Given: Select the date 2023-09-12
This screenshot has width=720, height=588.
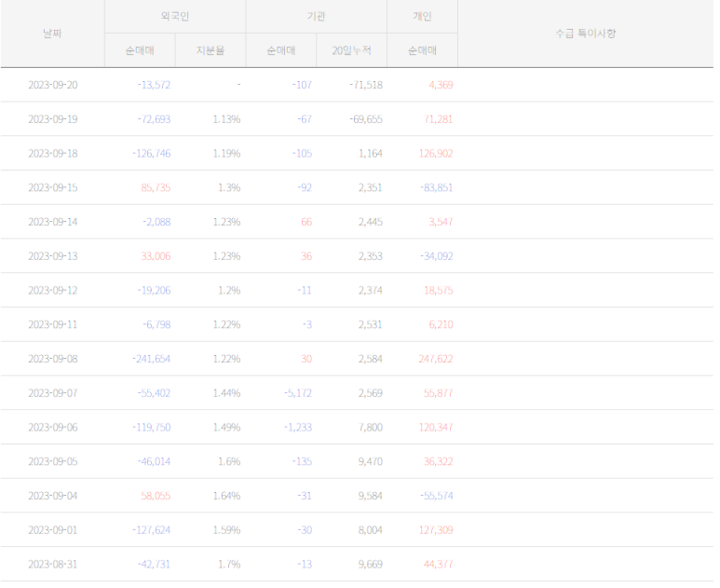Looking at the screenshot, I should pyautogui.click(x=53, y=291).
